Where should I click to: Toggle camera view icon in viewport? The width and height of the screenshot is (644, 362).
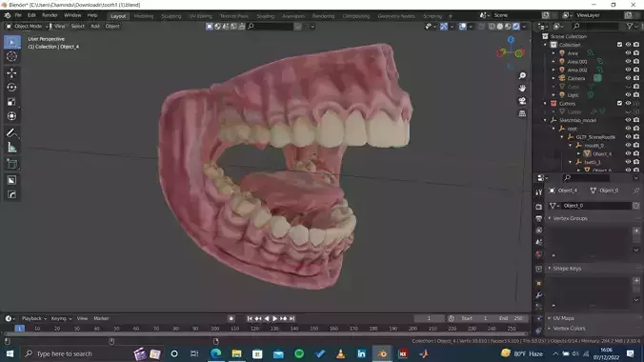(522, 101)
